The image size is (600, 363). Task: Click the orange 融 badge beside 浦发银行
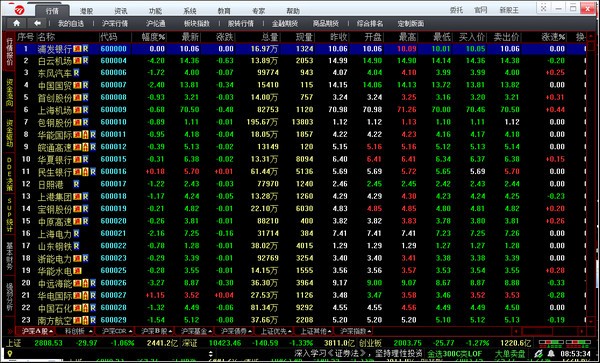tap(77, 49)
